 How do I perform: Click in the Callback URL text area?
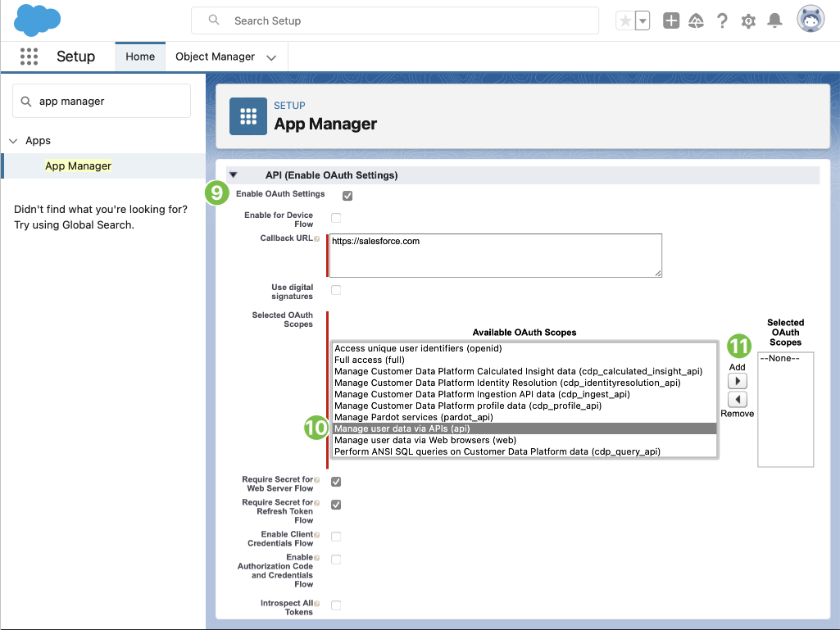coord(495,255)
